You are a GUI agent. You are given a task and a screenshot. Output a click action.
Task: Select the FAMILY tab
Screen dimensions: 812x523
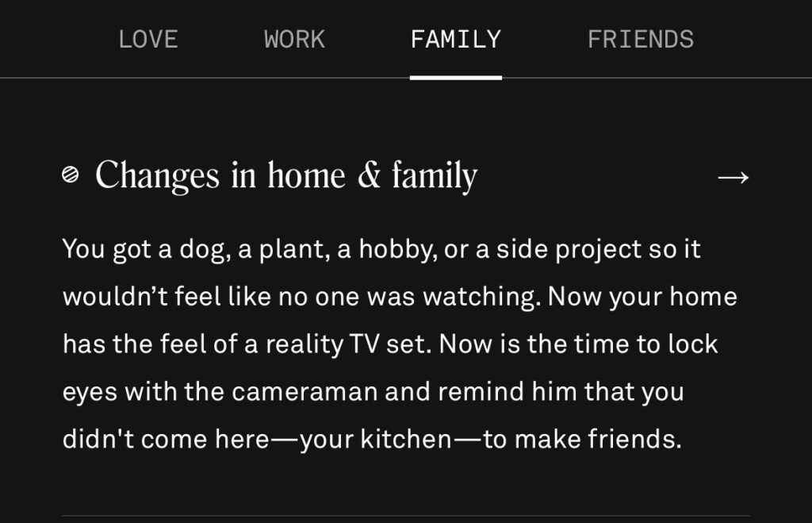tap(455, 39)
